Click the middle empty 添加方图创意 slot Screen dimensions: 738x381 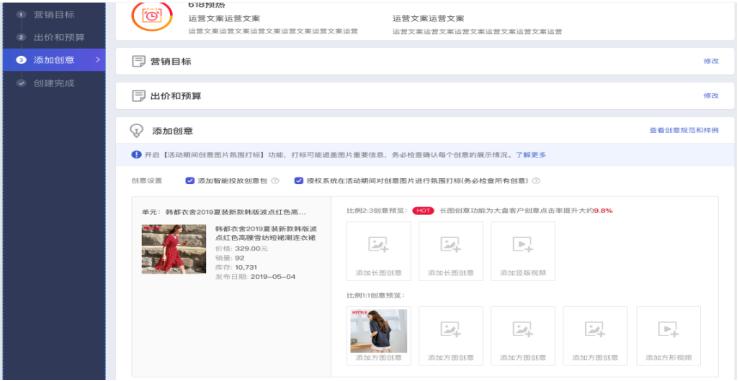[x=523, y=336]
